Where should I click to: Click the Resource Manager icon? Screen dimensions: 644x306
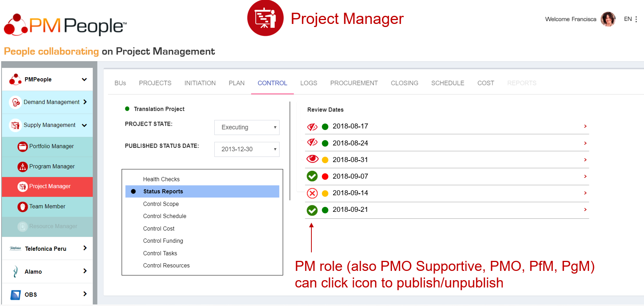point(23,227)
